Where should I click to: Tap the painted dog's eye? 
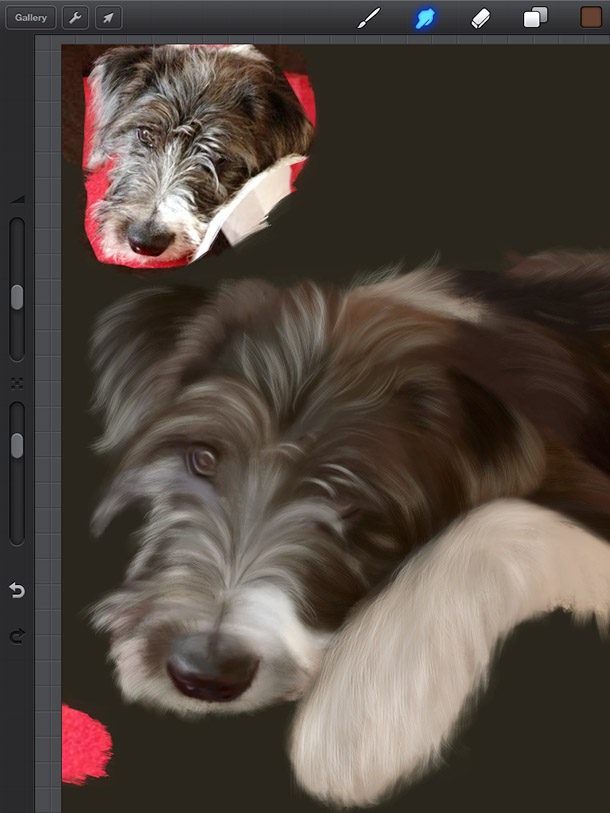[203, 460]
